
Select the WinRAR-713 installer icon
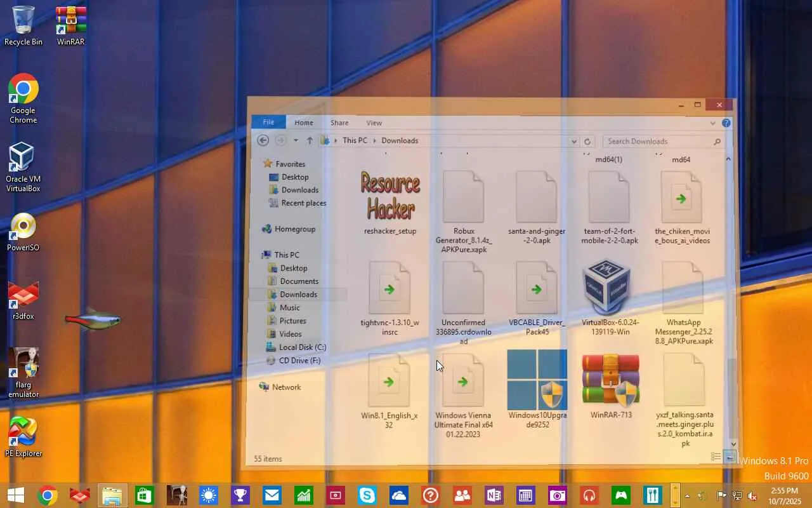click(x=610, y=380)
